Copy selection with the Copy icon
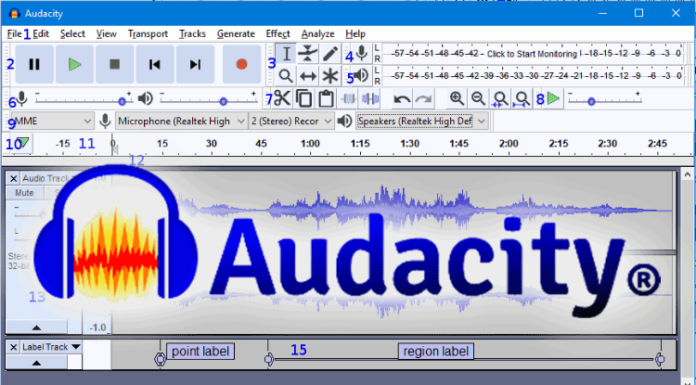 (304, 99)
